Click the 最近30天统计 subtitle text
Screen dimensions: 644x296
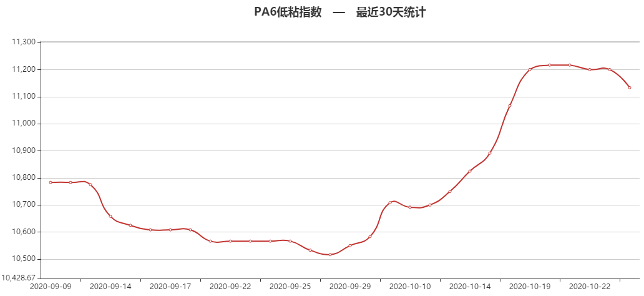point(391,12)
